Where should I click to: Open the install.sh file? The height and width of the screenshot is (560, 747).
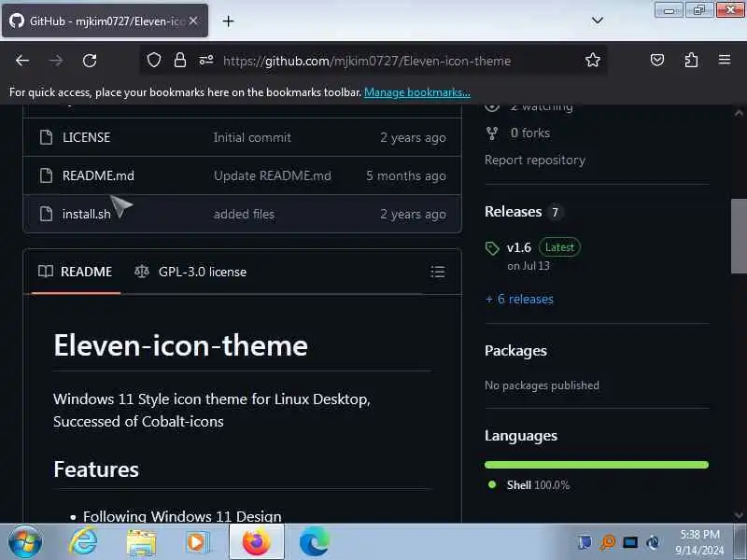86,215
